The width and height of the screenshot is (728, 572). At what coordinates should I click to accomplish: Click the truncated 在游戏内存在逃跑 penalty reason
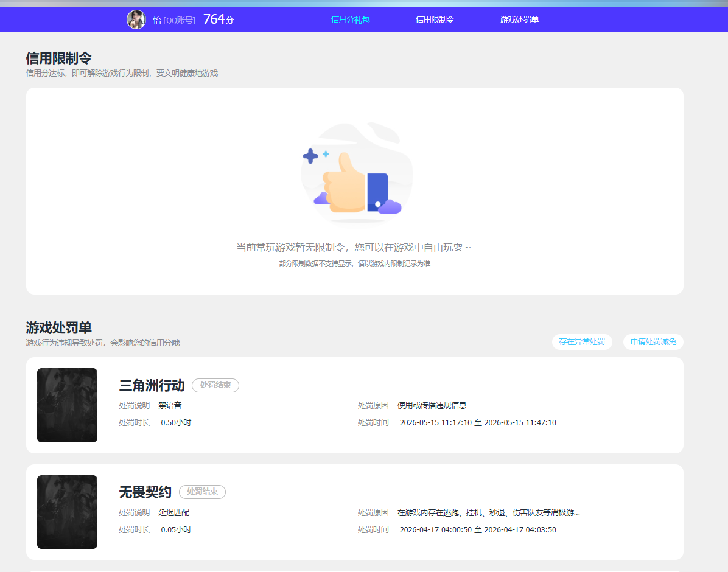point(489,512)
